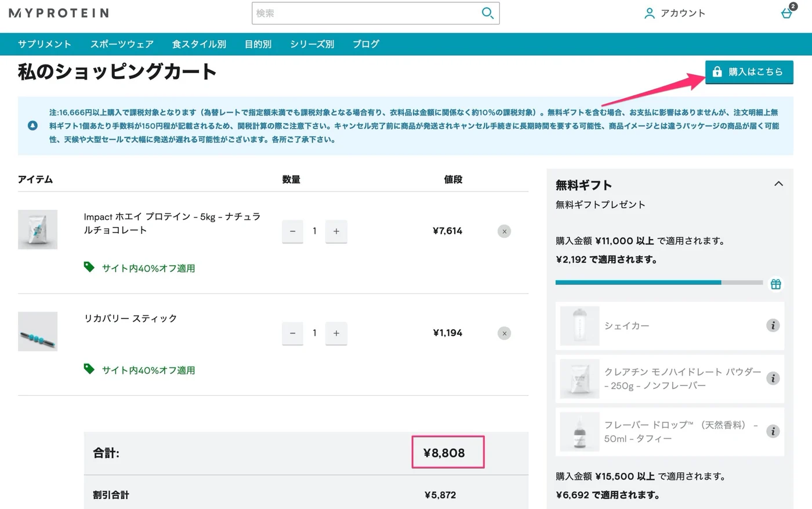Decrease リカバリー スティック quantity
Image resolution: width=812 pixels, height=509 pixels.
[x=292, y=333]
